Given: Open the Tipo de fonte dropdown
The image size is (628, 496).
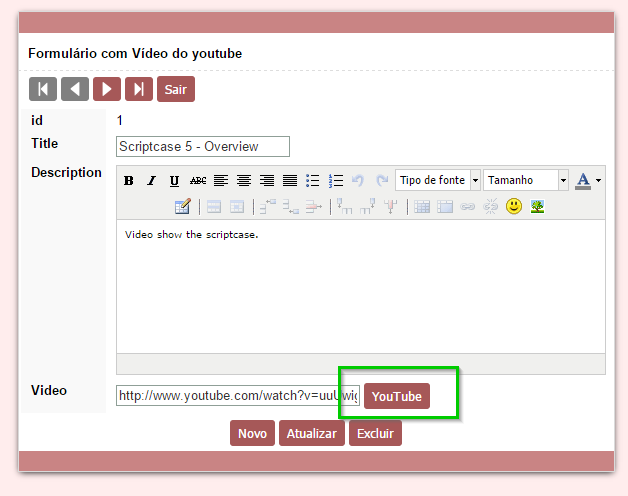Looking at the screenshot, I should coord(438,181).
